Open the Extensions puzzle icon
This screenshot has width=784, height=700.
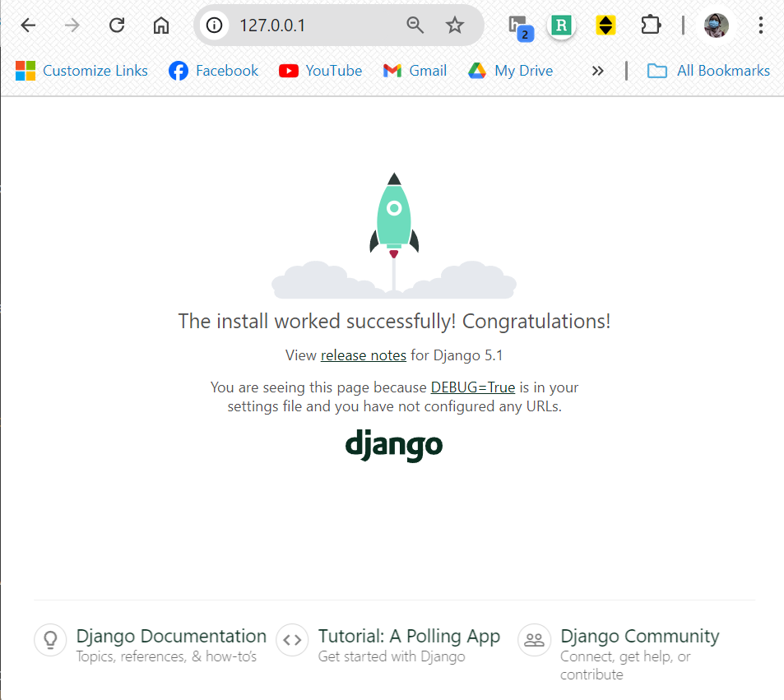(651, 25)
